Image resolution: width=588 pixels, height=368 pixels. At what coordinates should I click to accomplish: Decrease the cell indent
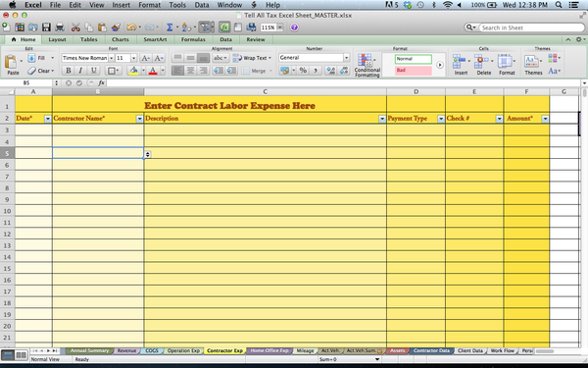tap(219, 71)
